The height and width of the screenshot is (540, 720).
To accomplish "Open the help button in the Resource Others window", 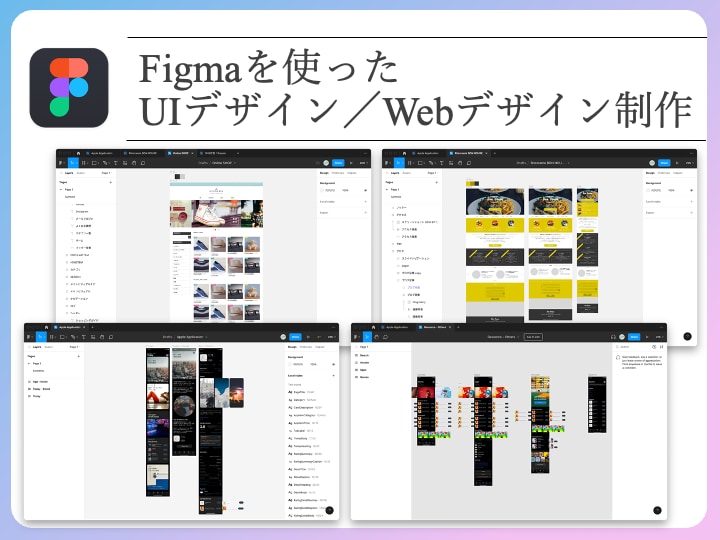I will [657, 510].
